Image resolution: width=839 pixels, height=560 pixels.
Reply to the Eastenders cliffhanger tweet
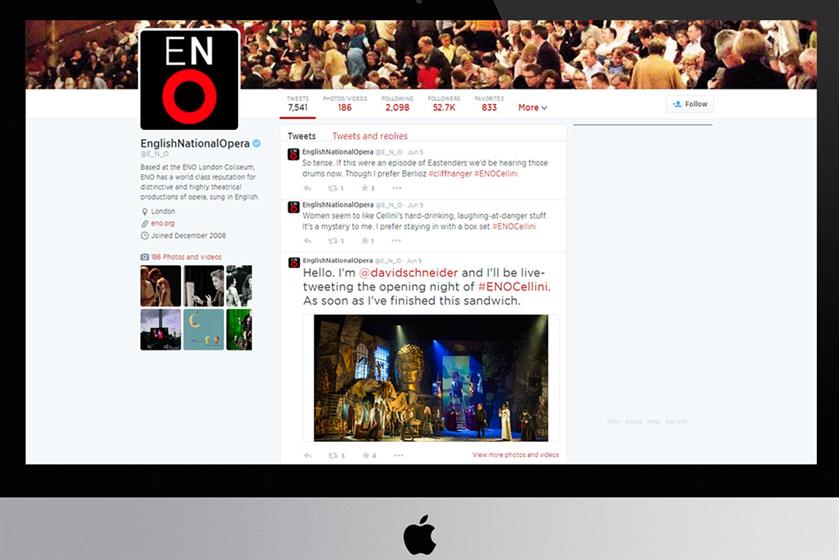tap(307, 188)
